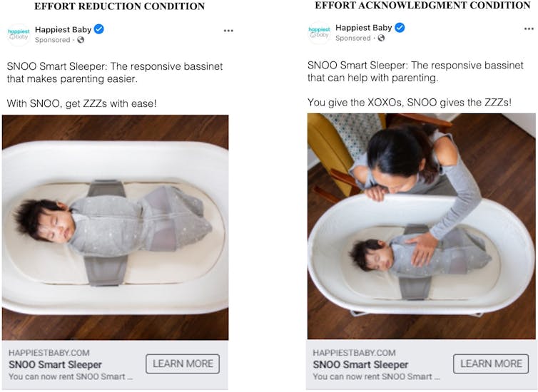This screenshot has width=538, height=392.
Task: Click HAPPIESTBABY.COM domain in right ad
Action: [x=354, y=353]
